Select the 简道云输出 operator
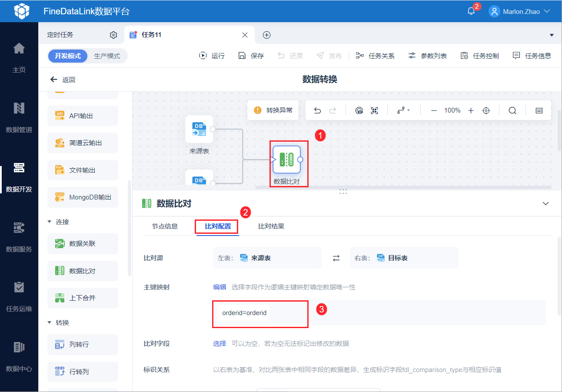Screen dimensions: 562x392 [83, 143]
